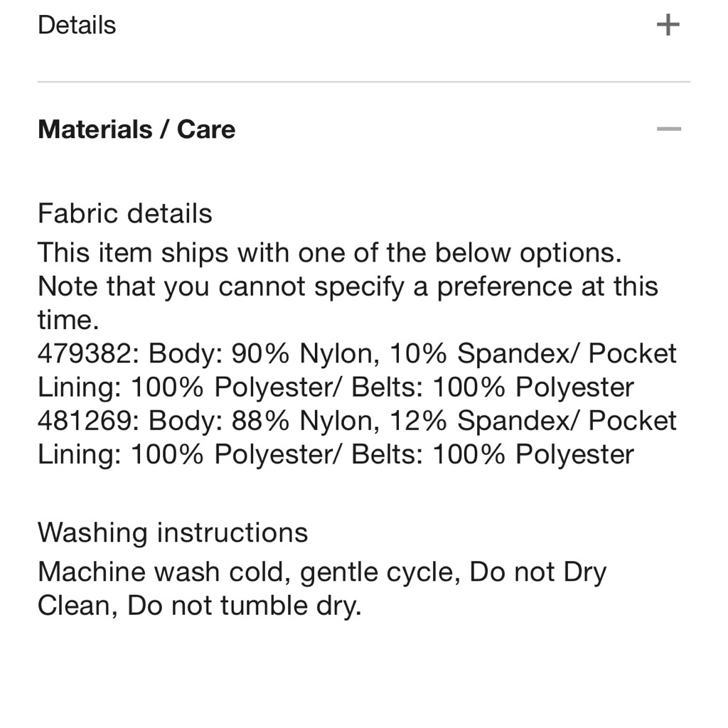Screen dimensions: 728x728
Task: Click the 481269 fabric option number
Action: 84,421
